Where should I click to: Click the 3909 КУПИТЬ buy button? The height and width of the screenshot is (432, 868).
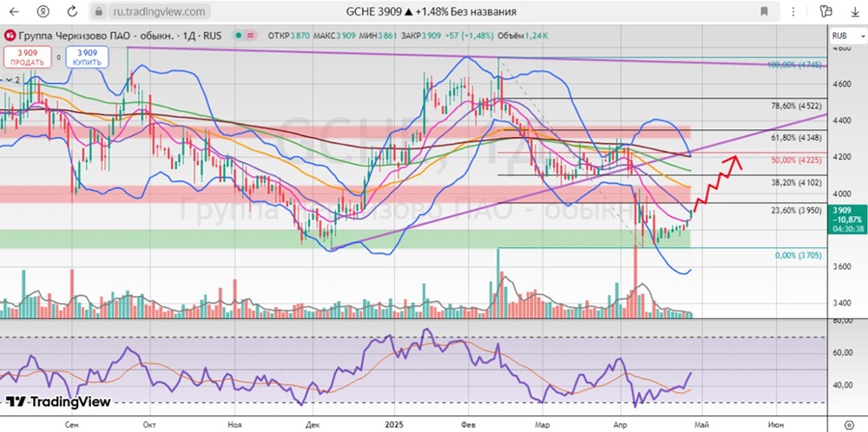pos(87,57)
